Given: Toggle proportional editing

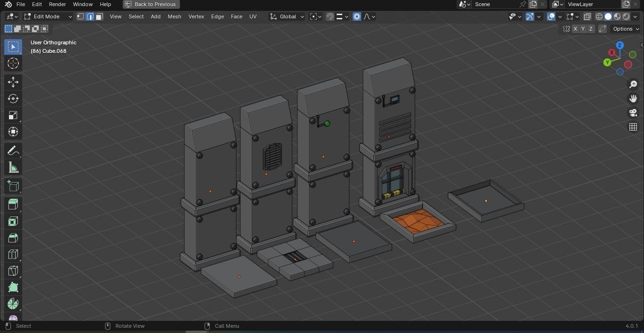Looking at the screenshot, I should point(357,17).
